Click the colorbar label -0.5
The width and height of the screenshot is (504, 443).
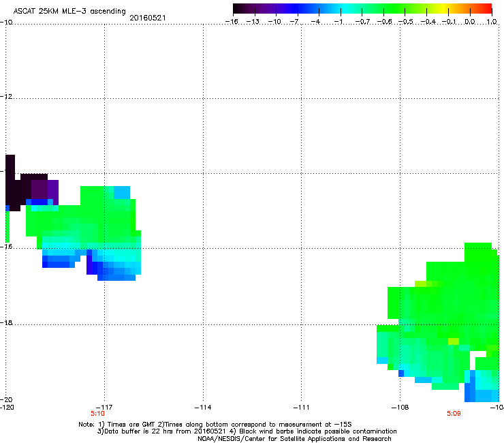(x=406, y=22)
